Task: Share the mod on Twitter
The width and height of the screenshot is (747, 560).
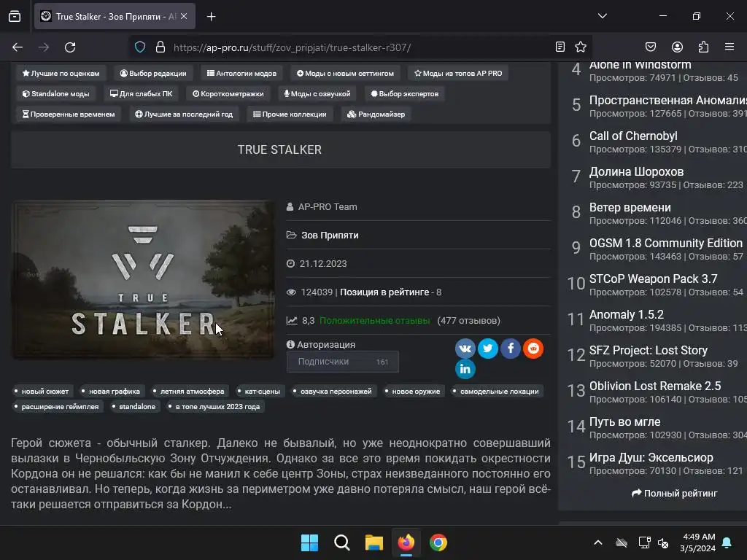Action: point(488,349)
